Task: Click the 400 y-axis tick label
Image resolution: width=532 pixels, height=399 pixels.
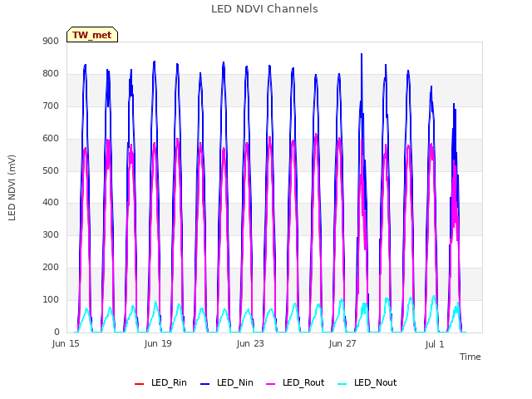Action: pos(51,203)
